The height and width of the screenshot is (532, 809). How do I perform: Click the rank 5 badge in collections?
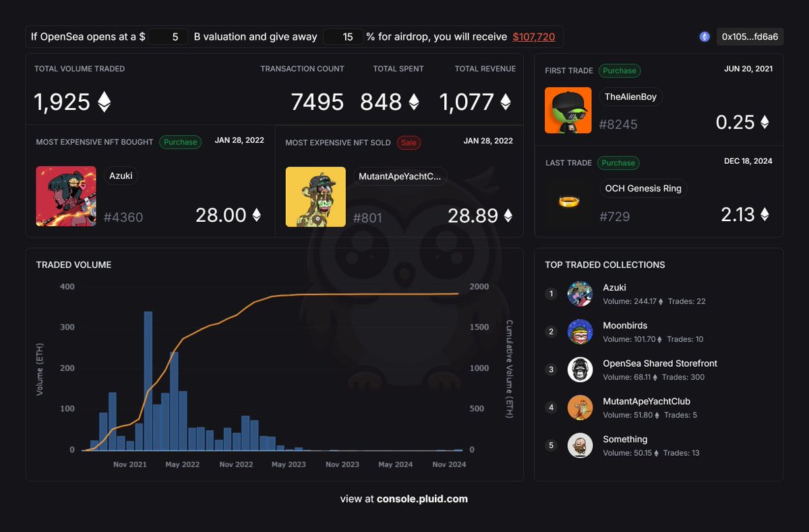[551, 445]
